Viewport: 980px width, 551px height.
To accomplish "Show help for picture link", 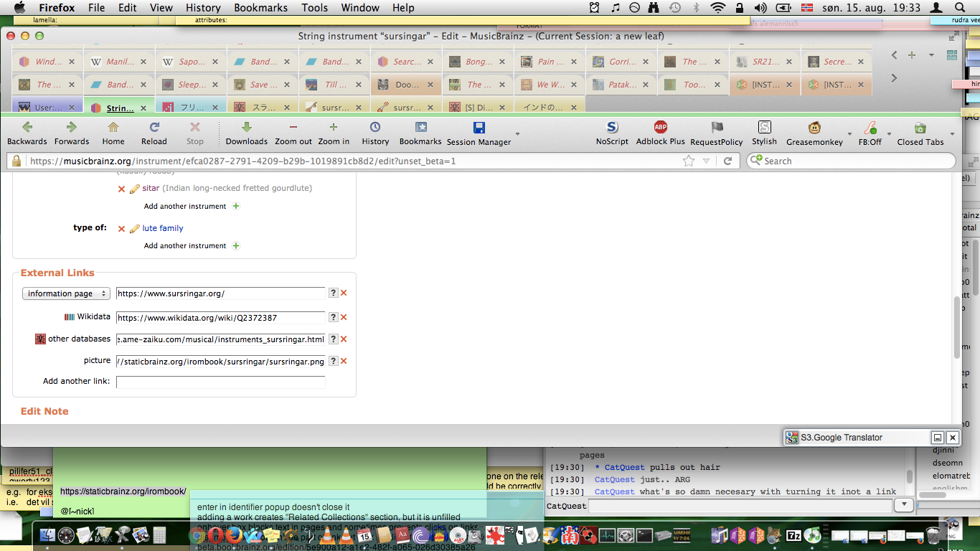I will (333, 362).
